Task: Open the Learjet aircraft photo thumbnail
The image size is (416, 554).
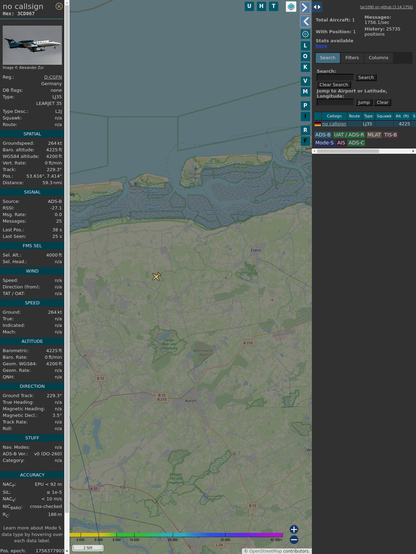Action: [32, 45]
